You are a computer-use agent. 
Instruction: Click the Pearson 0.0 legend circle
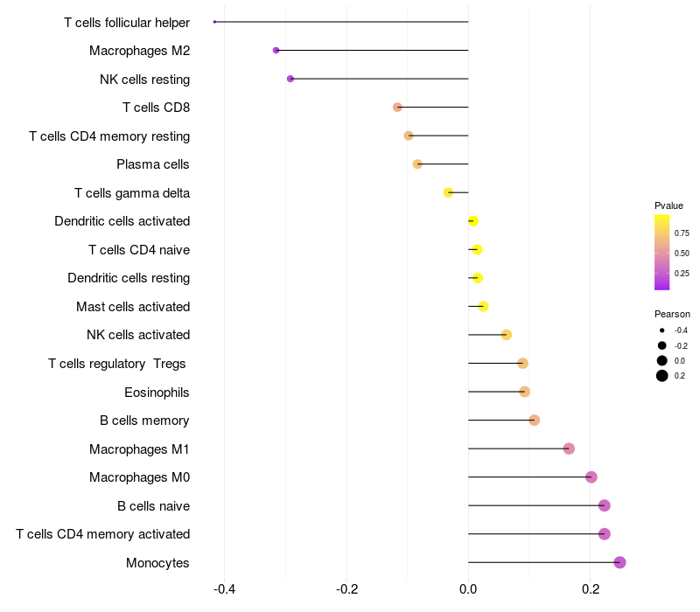point(662,360)
